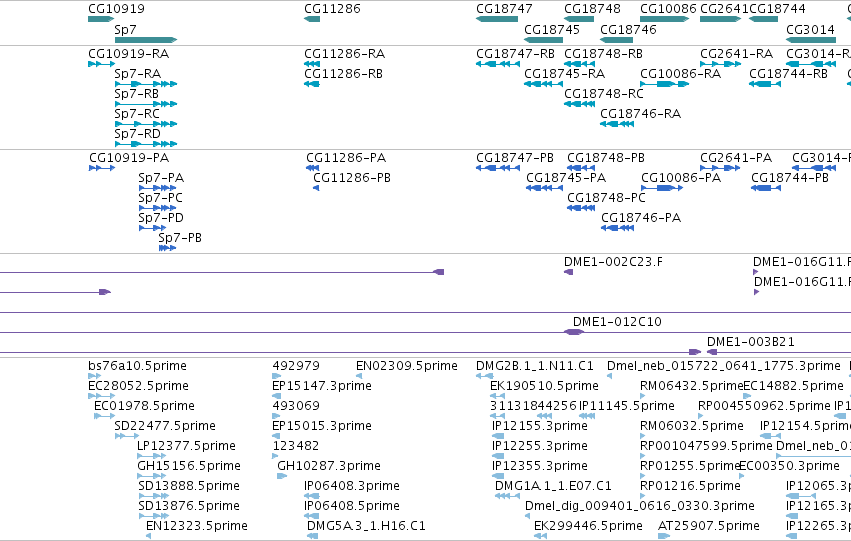Click transcript CG18748-RB
The image size is (851, 541).
[x=604, y=54]
